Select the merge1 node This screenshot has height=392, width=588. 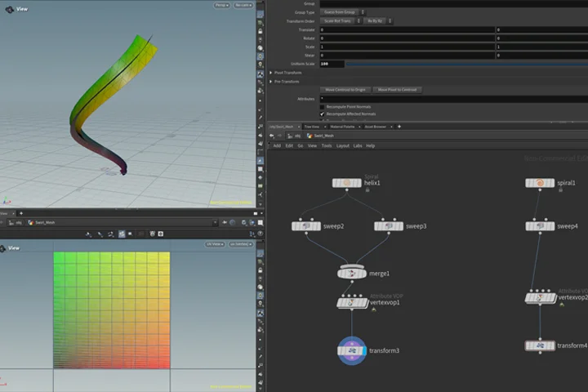coord(352,274)
